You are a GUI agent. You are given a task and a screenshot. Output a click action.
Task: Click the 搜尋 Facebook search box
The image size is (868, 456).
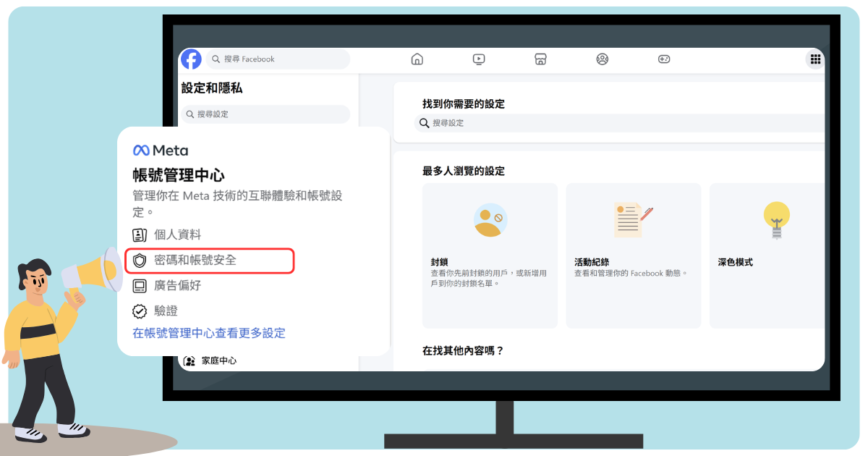click(278, 59)
